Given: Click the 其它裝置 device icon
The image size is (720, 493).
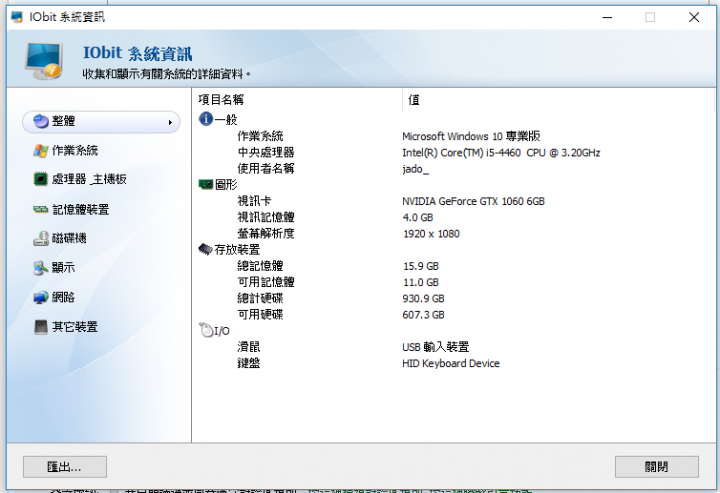Looking at the screenshot, I should 40,327.
